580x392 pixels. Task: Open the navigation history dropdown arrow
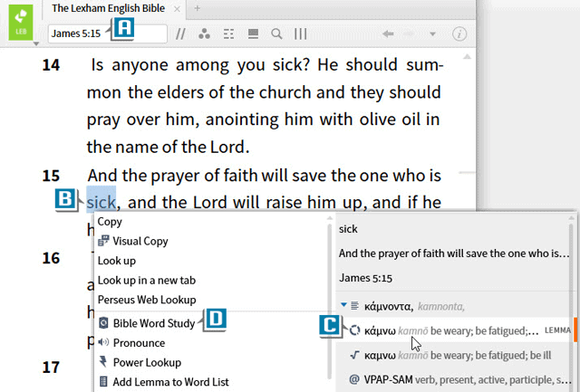point(433,34)
